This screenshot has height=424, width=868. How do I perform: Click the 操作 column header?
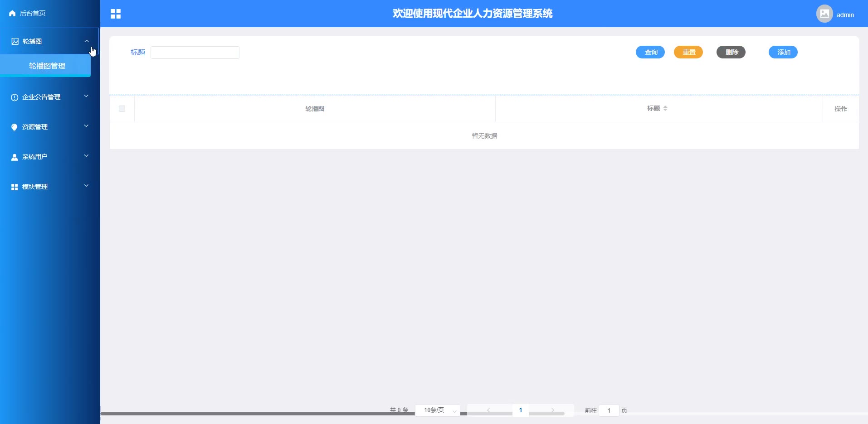841,109
